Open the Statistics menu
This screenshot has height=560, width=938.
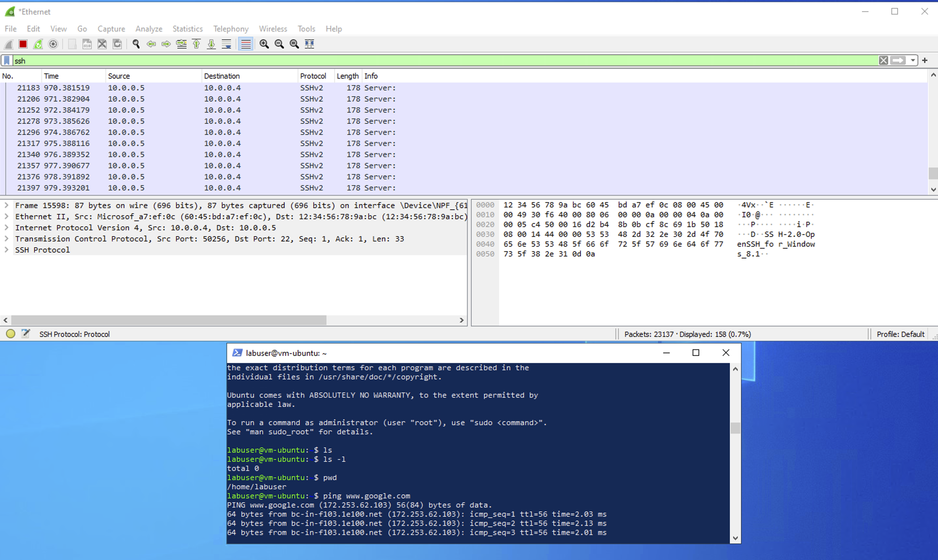coord(187,29)
